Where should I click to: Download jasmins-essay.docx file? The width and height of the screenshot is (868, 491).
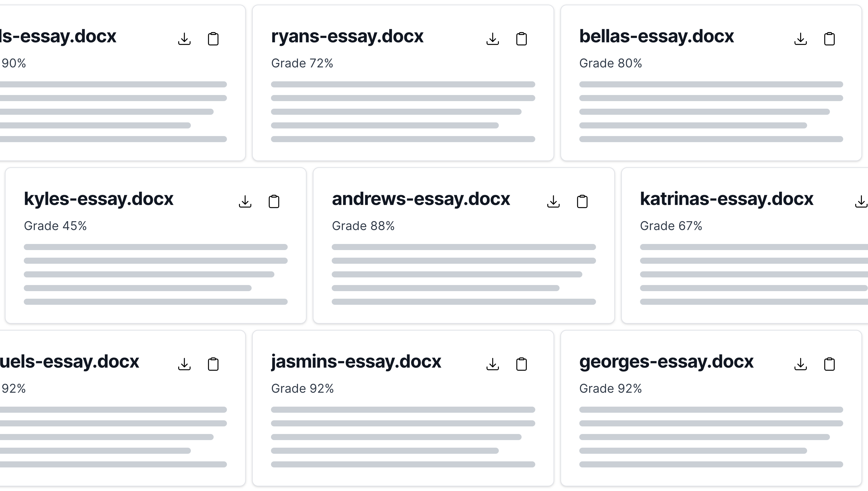coord(493,364)
